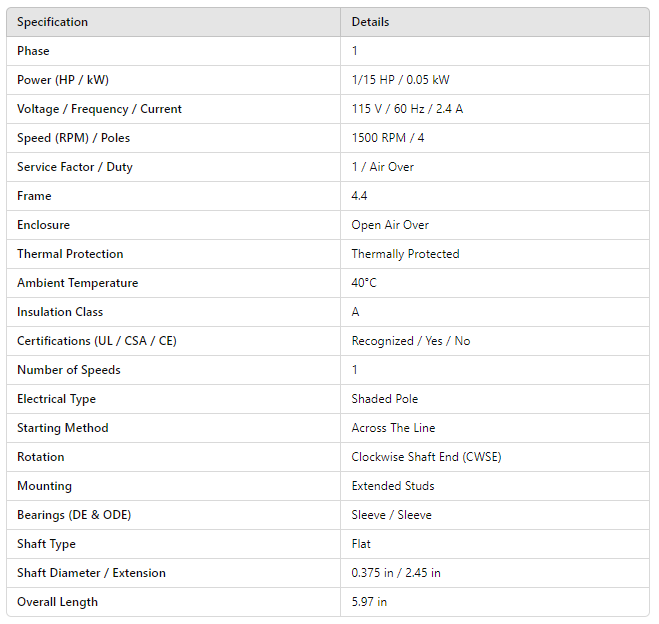Click the Frame value 4.4
Viewport: 659px width, 624px height.
point(359,196)
